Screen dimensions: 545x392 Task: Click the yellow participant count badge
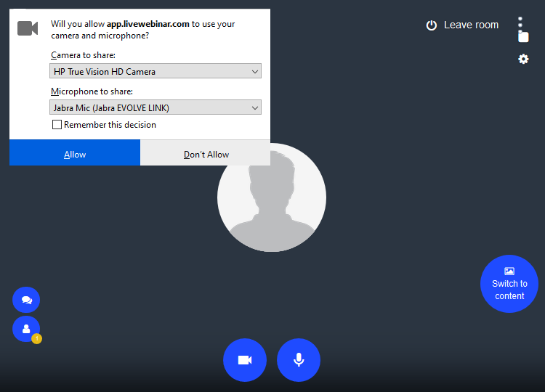click(36, 338)
